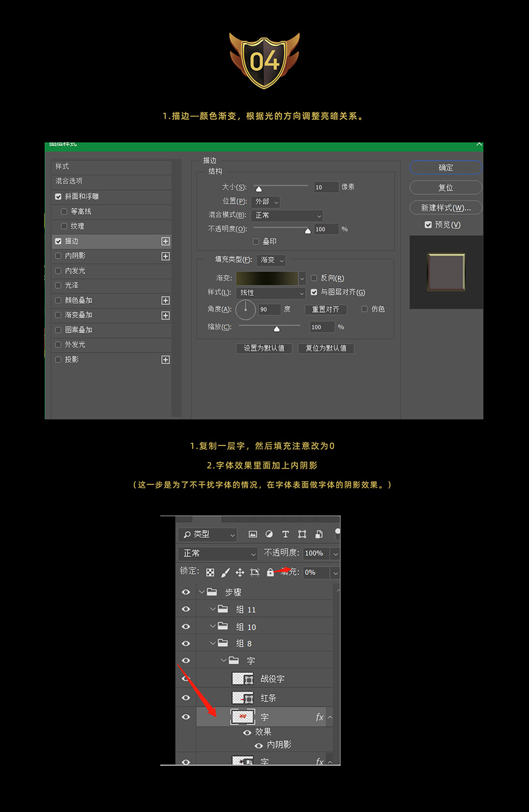
Task: Filter for type layers using T icon
Action: click(x=285, y=534)
